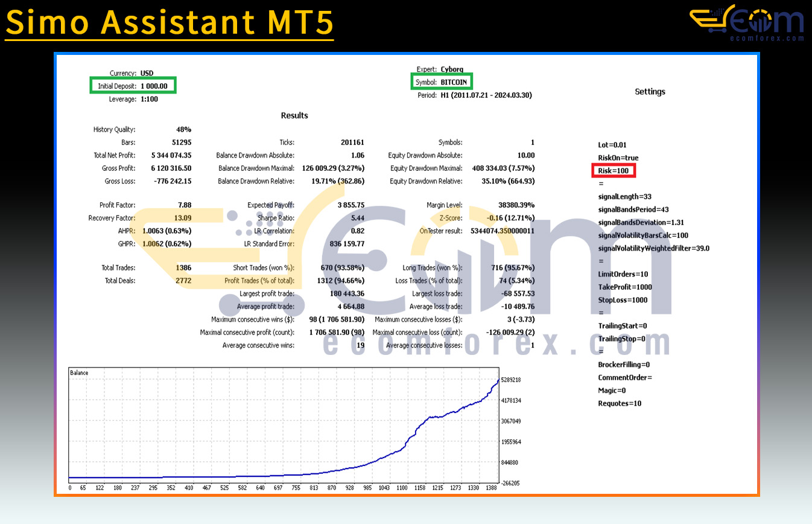812x524 pixels.
Task: Click setting 'StopLoss=1000'
Action: [623, 300]
